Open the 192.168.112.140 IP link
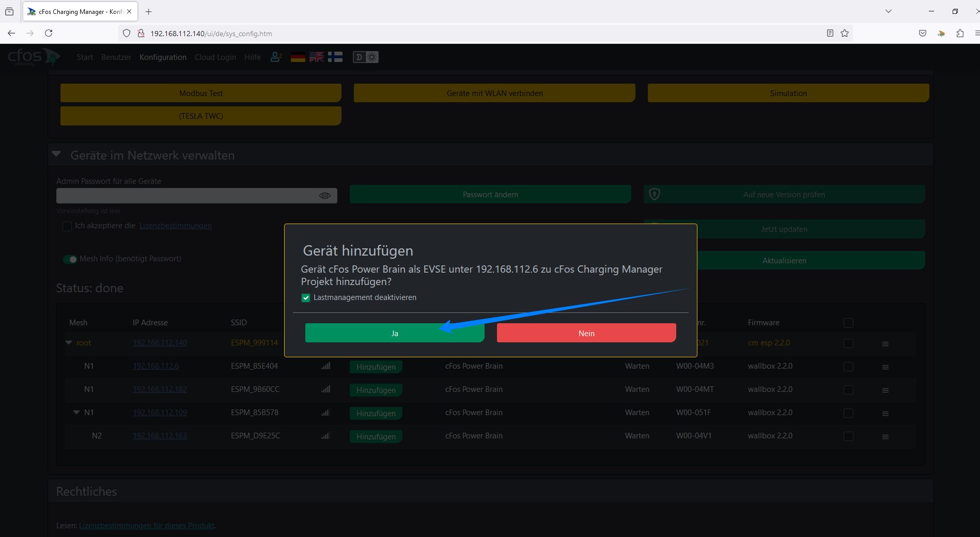This screenshot has width=980, height=537. click(x=160, y=343)
